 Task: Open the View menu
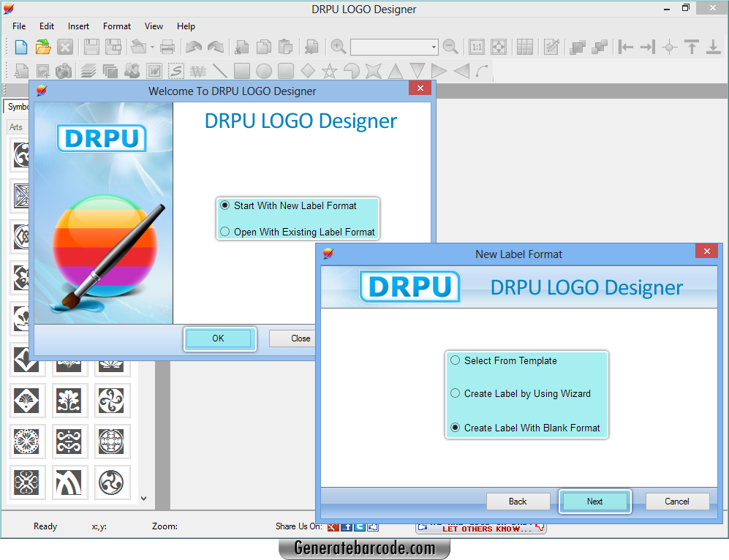(154, 26)
